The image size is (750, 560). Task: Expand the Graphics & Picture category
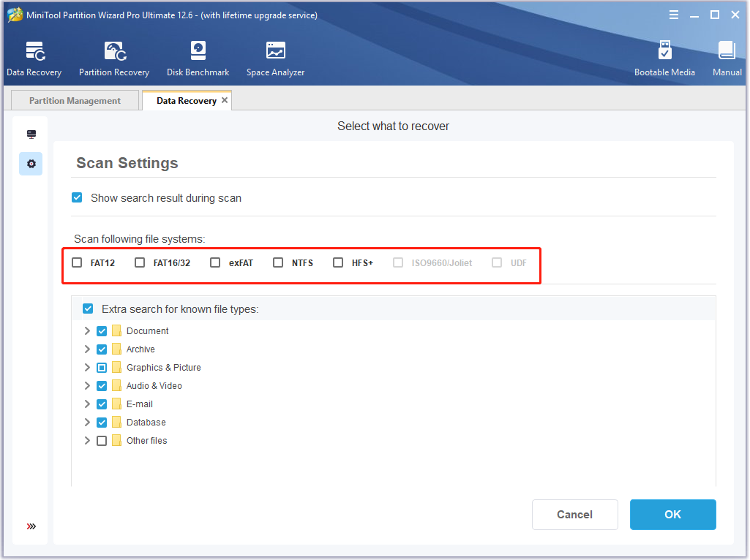click(87, 368)
